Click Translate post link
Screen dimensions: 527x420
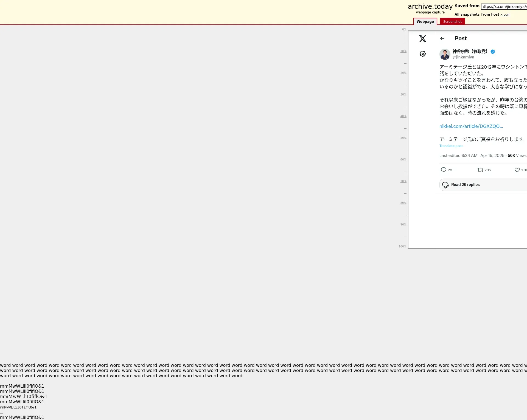click(x=451, y=146)
